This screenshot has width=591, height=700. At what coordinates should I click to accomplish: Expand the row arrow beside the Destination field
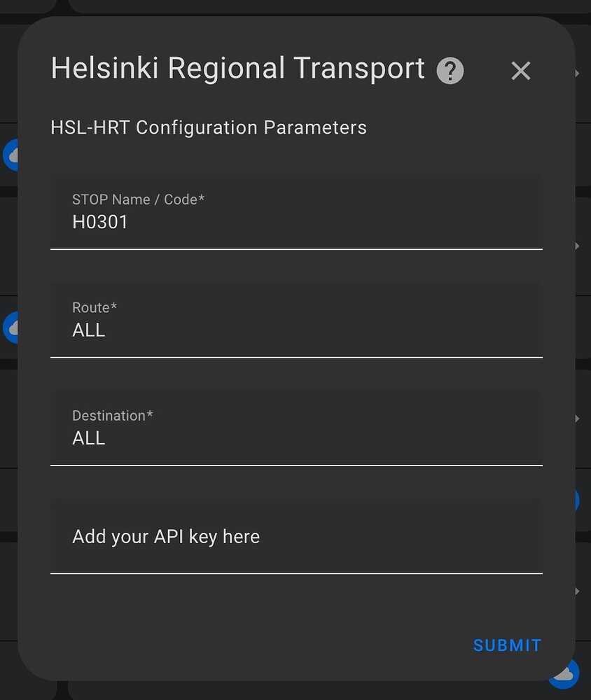point(576,419)
